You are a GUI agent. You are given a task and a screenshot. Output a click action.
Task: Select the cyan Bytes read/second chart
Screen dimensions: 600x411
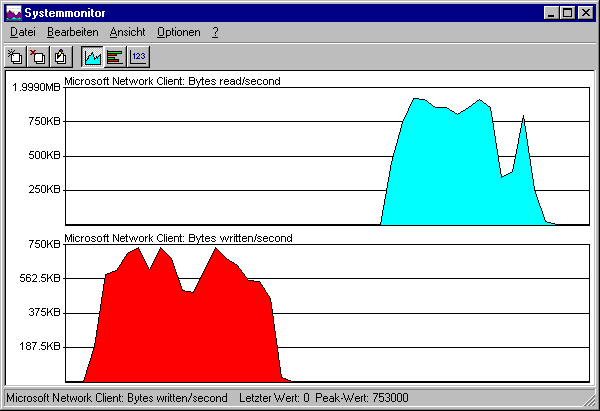pos(327,156)
